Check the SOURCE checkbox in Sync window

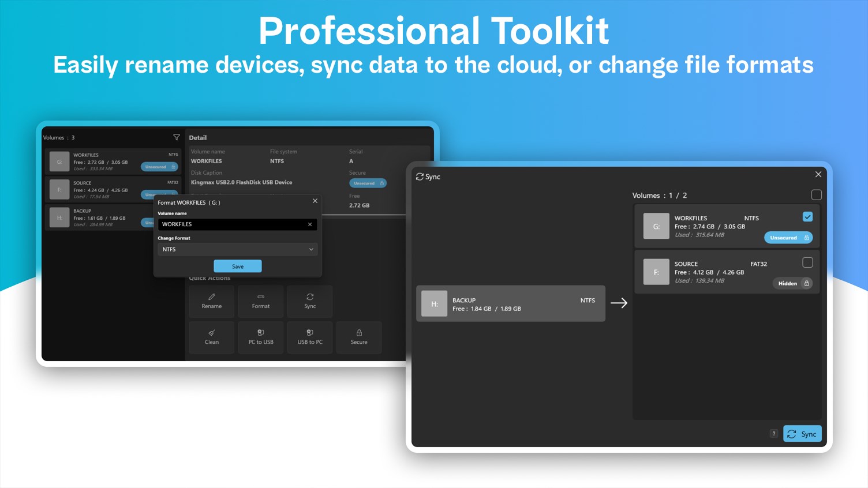pyautogui.click(x=807, y=262)
